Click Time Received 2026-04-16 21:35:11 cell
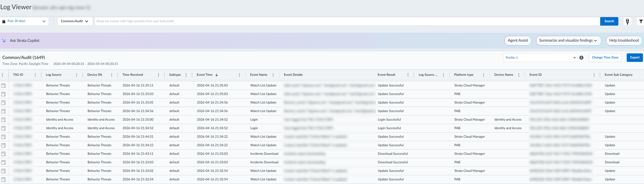The height and width of the screenshot is (184, 644). click(x=138, y=86)
